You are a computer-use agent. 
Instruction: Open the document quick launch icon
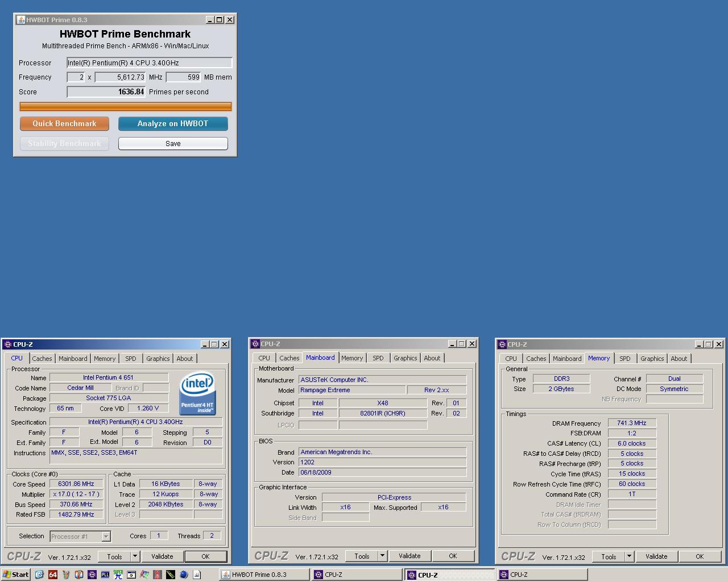(x=197, y=575)
